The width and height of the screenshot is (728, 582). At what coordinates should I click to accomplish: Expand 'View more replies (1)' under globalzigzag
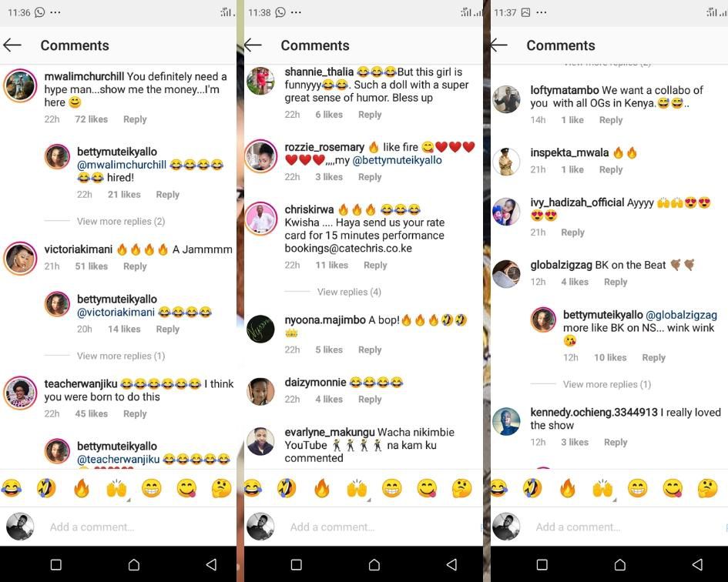click(x=607, y=384)
